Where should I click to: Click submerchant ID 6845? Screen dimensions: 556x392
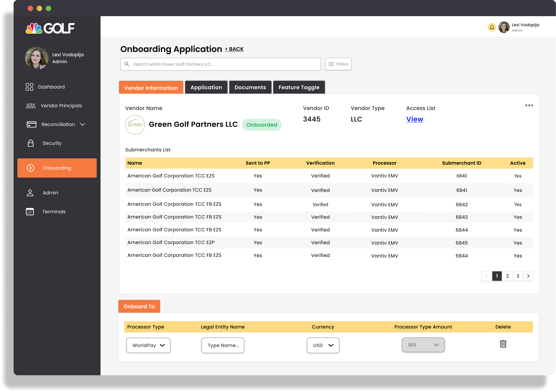tap(461, 243)
